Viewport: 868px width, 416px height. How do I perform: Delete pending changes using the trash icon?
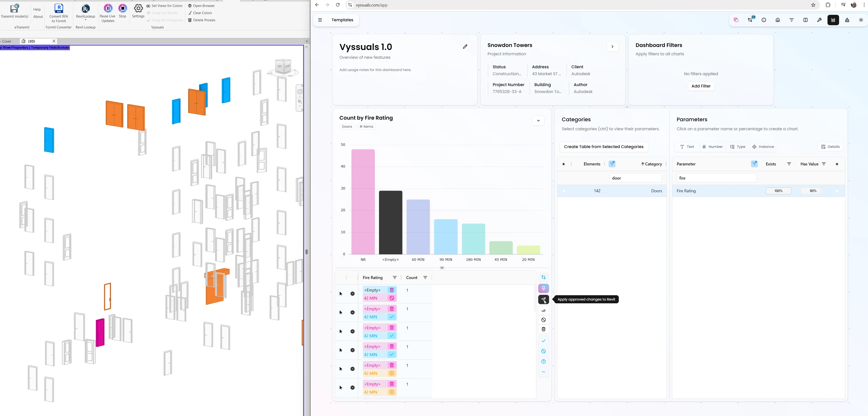click(x=544, y=329)
